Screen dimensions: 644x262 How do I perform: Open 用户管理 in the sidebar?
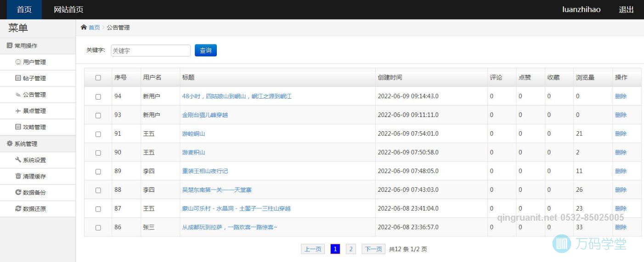pos(38,62)
